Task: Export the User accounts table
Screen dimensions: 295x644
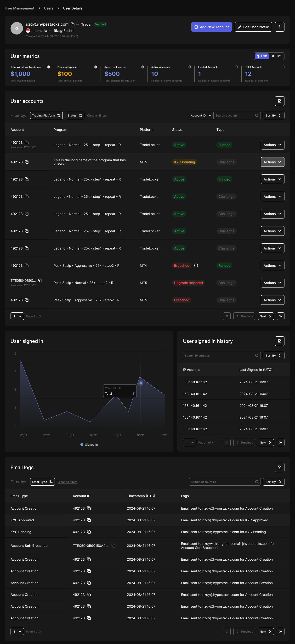Action: (x=279, y=101)
